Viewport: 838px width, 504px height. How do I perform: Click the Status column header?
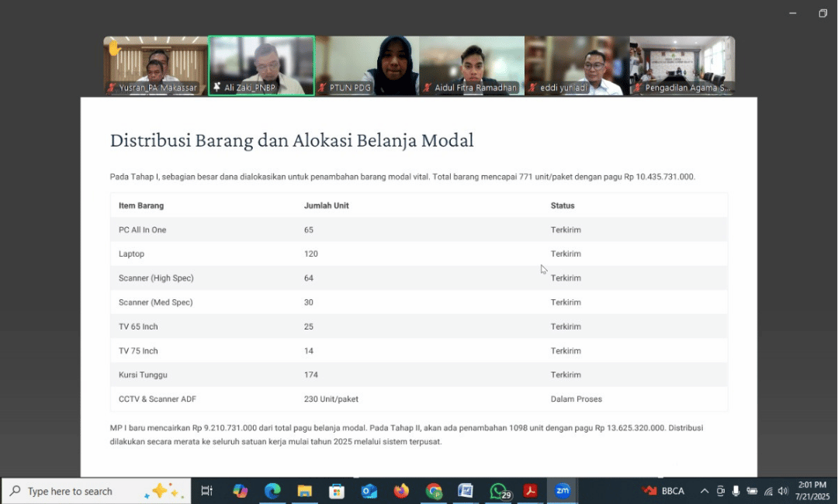pos(563,205)
